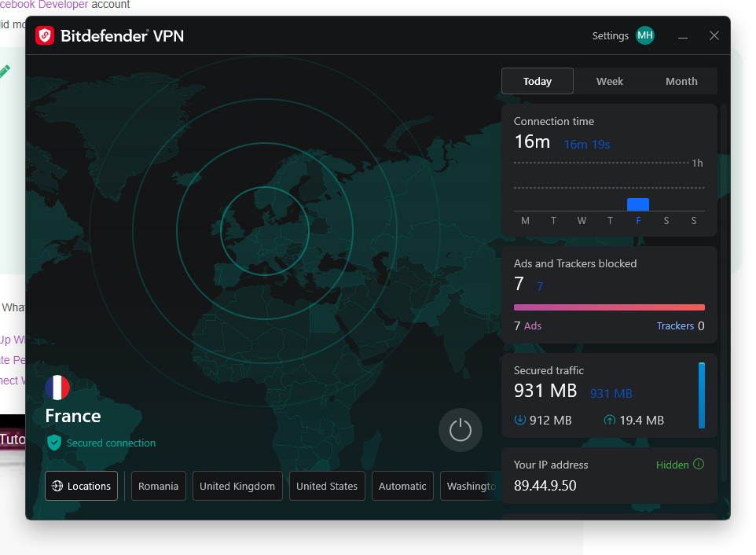Click the 931 MB secured traffic value
This screenshot has height=555, width=756.
point(545,391)
